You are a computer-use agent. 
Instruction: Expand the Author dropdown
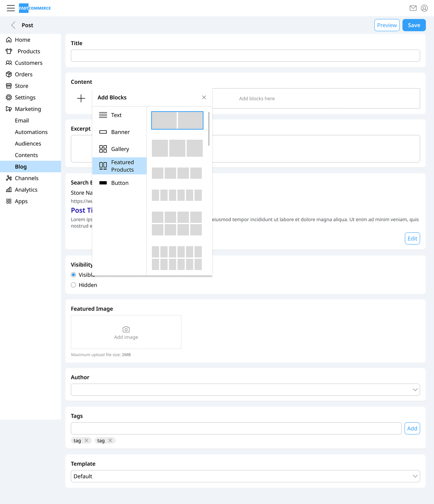[245, 390]
